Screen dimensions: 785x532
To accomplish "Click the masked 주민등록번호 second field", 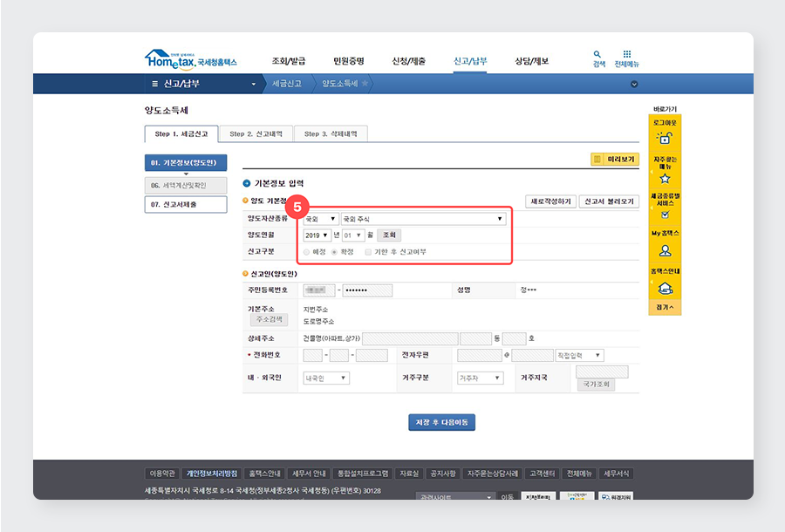I will [367, 290].
